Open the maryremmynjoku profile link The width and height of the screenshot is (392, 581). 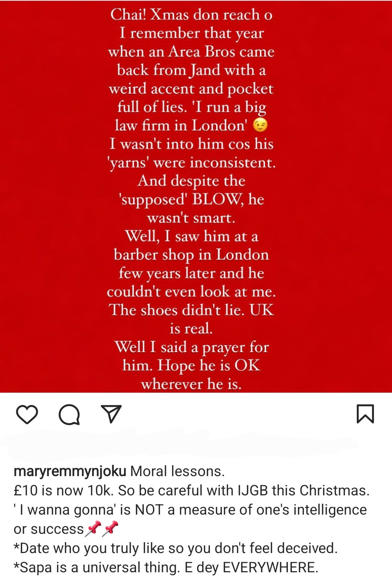click(70, 471)
